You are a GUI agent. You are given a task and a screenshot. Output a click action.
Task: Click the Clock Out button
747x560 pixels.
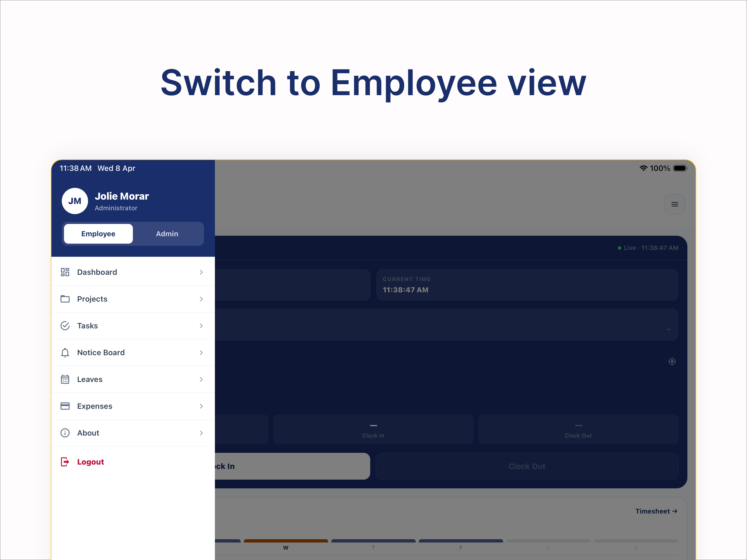527,466
